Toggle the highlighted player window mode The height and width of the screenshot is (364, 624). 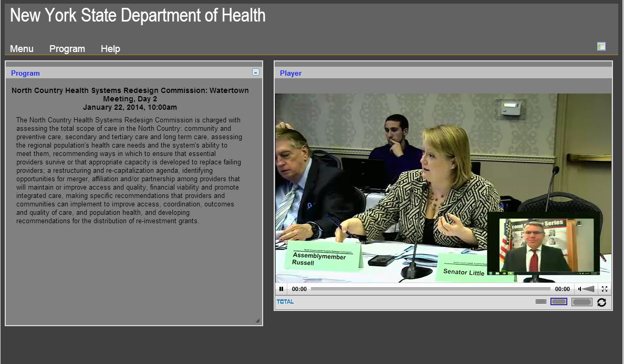559,301
